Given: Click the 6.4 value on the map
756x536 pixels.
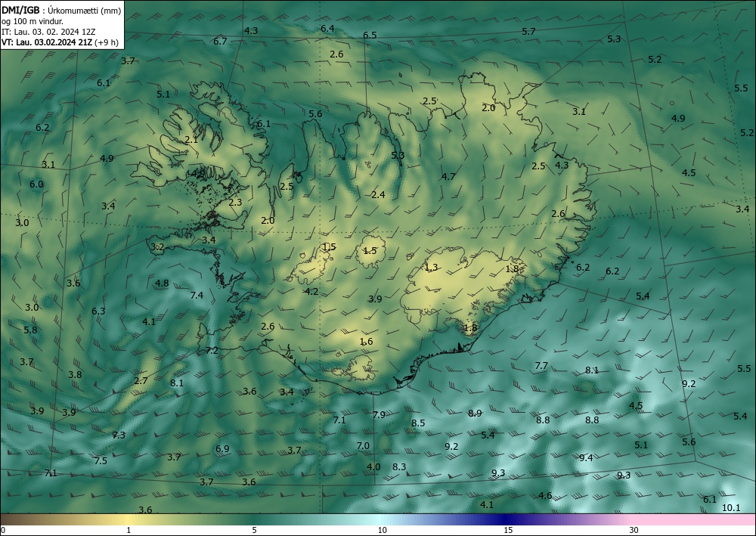Looking at the screenshot, I should (327, 29).
